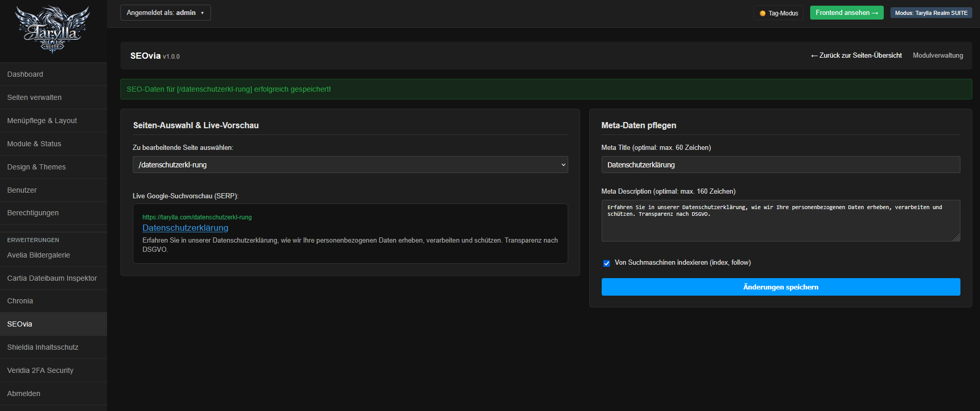
Task: Click the SERP preview URL 'https://tarylla.com/datenschutzerkl-rung'
Action: click(197, 217)
